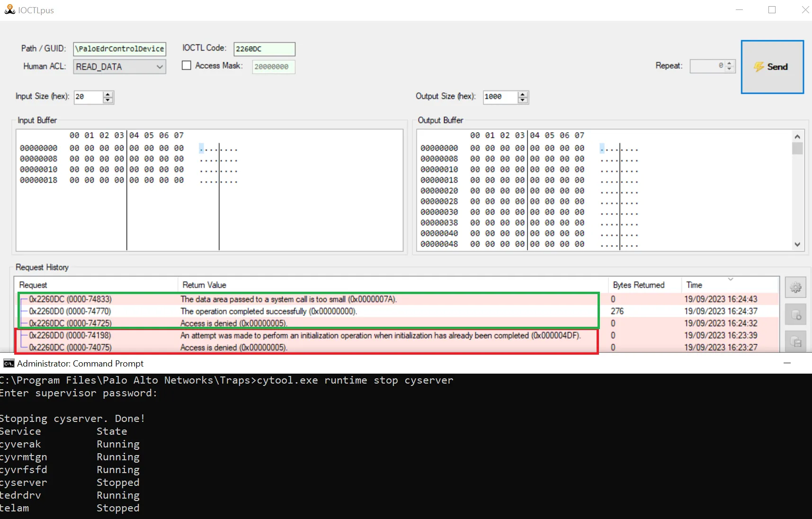Decrease Output Size using the down arrow

tap(523, 100)
